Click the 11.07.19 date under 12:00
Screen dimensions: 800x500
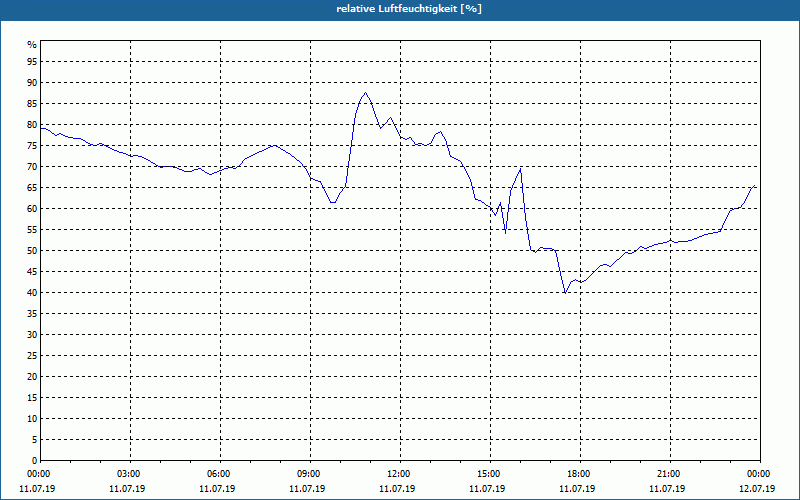point(397,489)
